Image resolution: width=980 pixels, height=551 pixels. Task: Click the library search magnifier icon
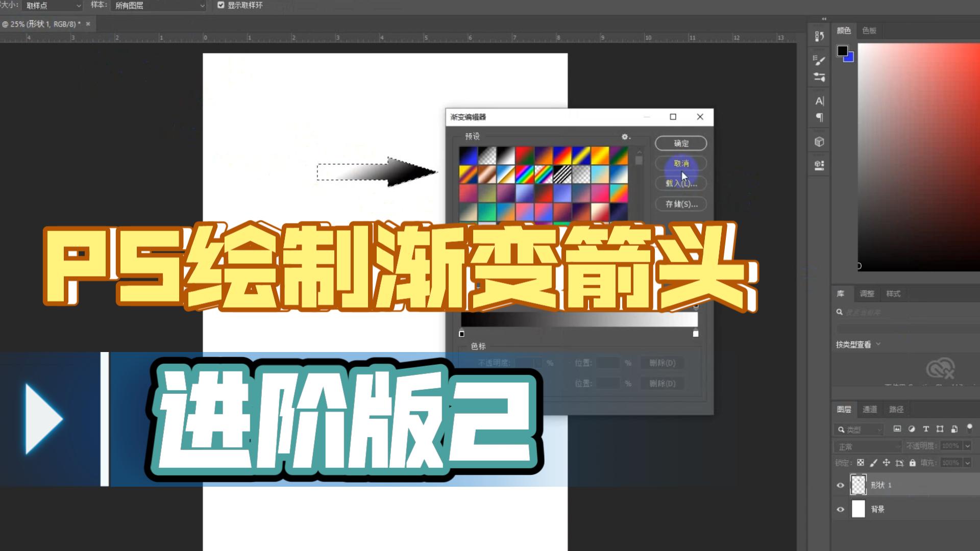840,312
